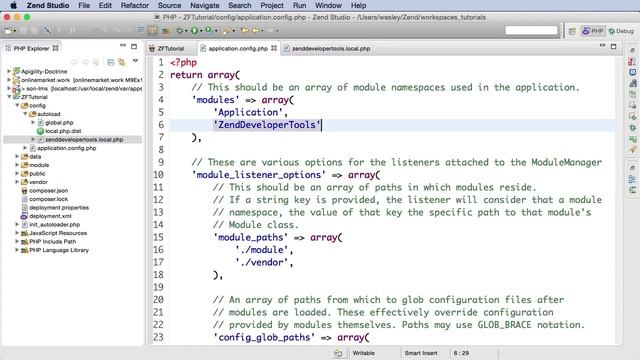Click the Open Perspective icon
Image resolution: width=640 pixels, height=360 pixels.
[x=572, y=31]
